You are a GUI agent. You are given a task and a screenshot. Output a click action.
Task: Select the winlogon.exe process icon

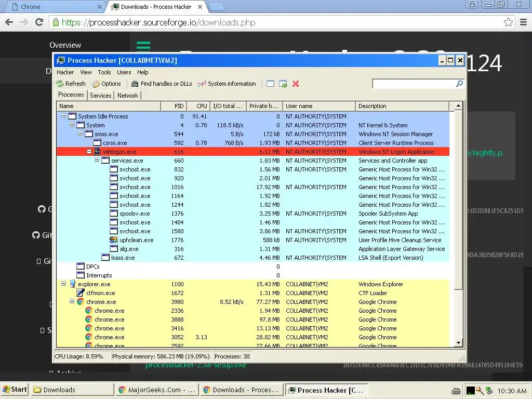[97, 151]
